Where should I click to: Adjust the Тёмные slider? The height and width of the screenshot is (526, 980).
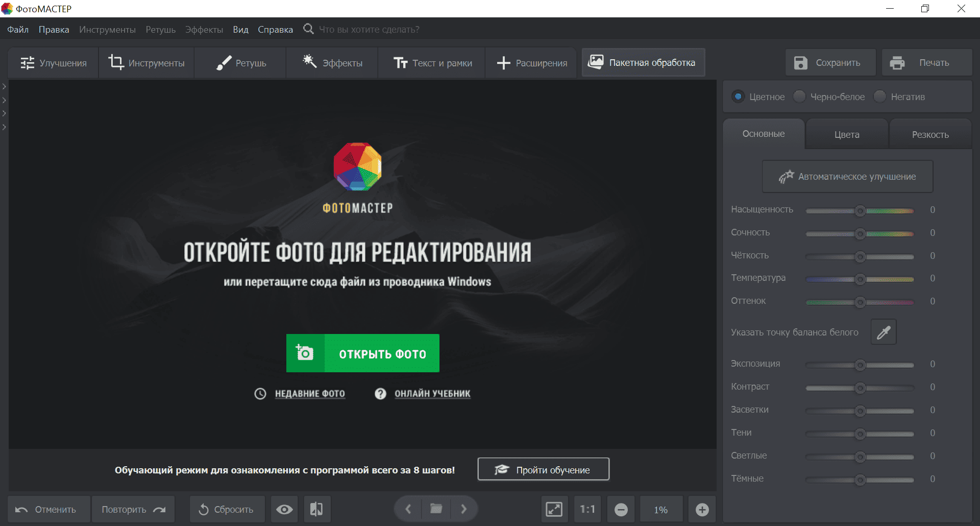(x=860, y=480)
